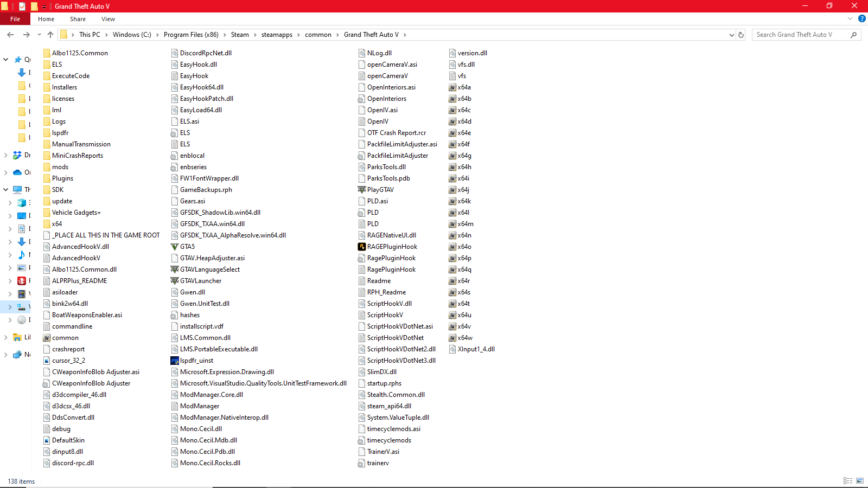Screen dimensions: 868x488
Task: Click the Properties icon in title bar
Action: point(22,6)
